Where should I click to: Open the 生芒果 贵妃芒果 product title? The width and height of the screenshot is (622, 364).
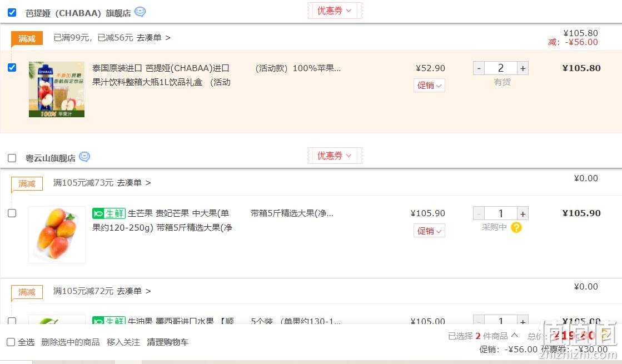[162, 221]
